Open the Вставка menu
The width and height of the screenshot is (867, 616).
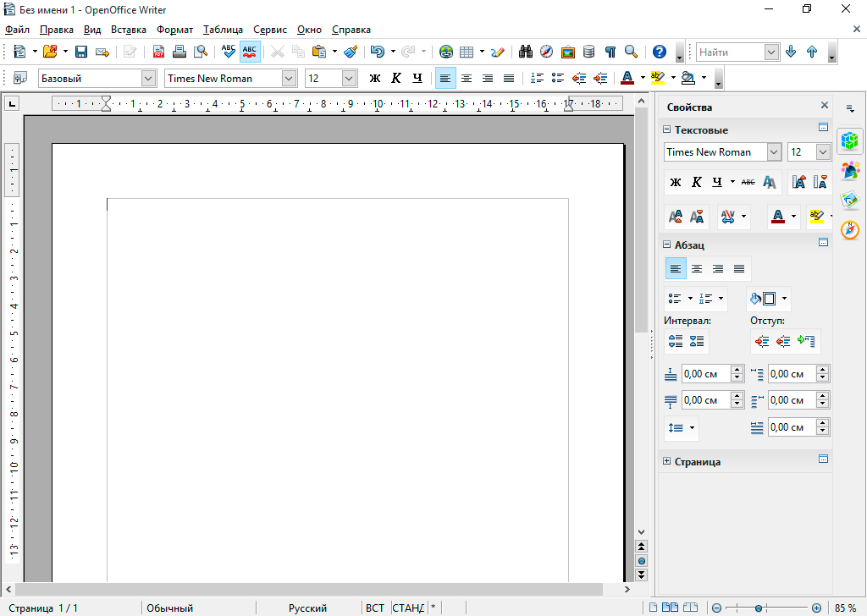point(129,30)
